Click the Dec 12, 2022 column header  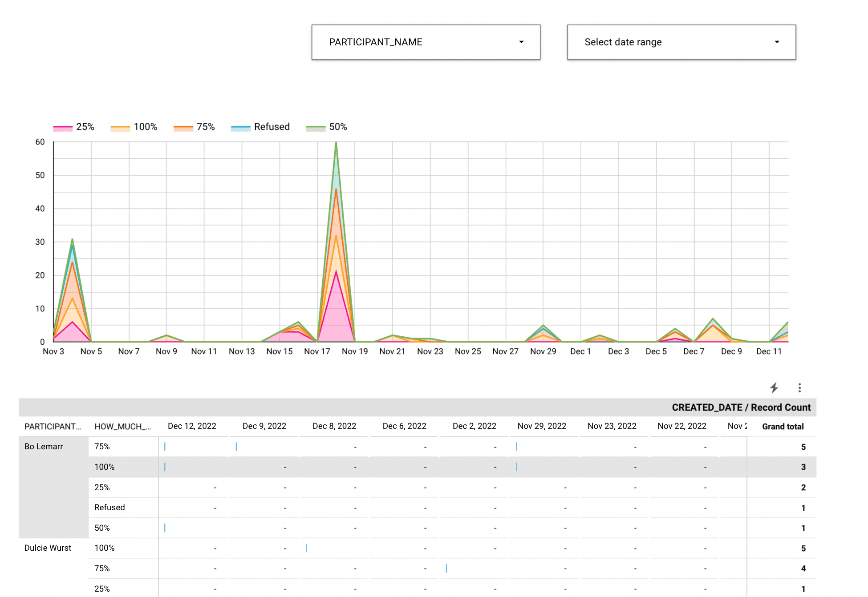coord(192,426)
